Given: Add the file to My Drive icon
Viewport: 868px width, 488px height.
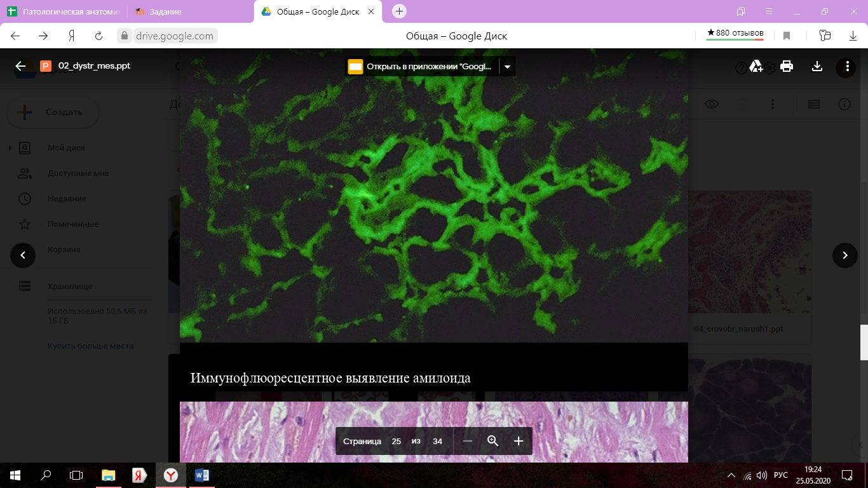Looking at the screenshot, I should coord(756,66).
